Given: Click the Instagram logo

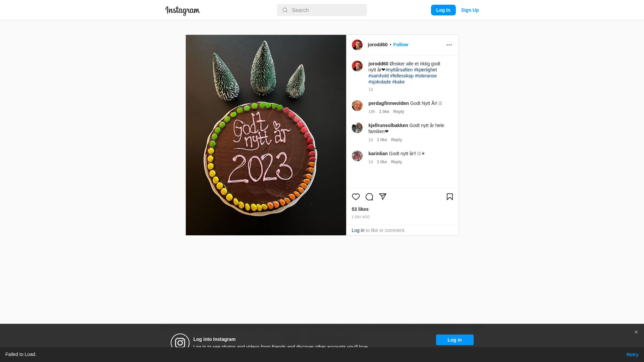Looking at the screenshot, I should (x=182, y=11).
